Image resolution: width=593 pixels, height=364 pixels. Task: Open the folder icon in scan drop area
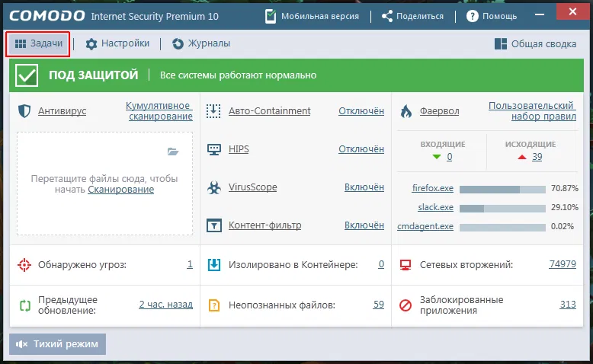pyautogui.click(x=173, y=152)
